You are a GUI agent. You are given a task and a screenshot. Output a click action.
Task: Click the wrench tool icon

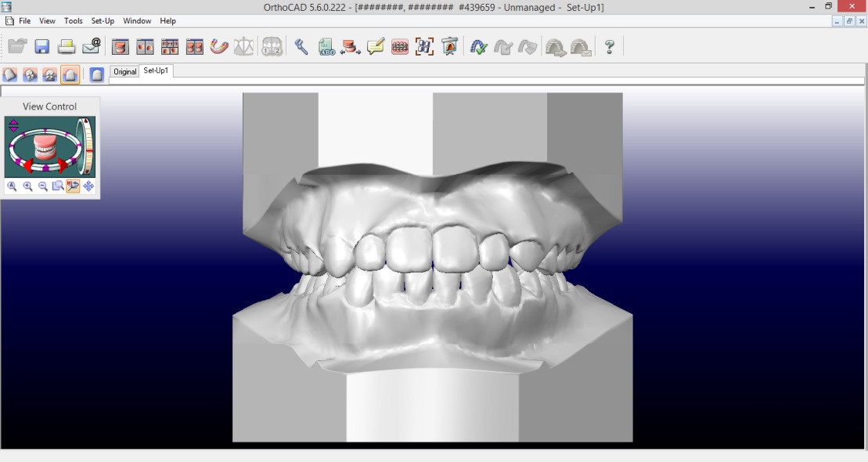[301, 47]
